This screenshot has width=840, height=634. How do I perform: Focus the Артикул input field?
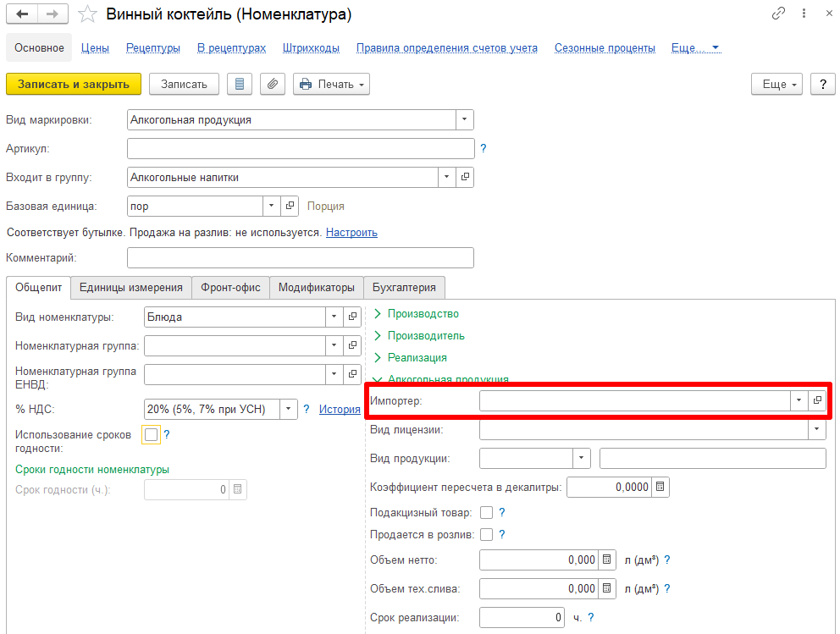[301, 148]
